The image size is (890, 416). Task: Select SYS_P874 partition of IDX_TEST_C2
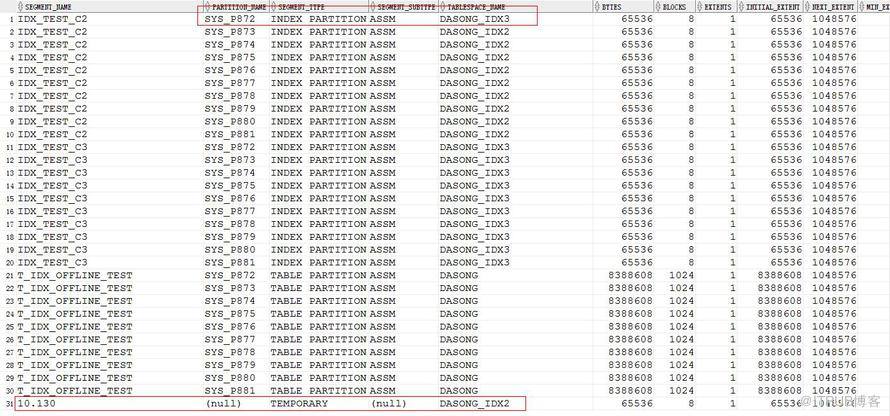tap(230, 45)
